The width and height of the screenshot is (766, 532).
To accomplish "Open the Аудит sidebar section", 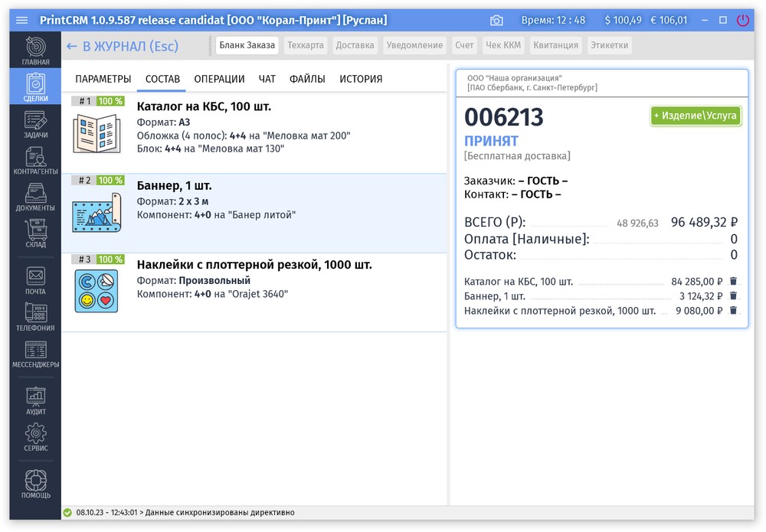I will [x=36, y=400].
